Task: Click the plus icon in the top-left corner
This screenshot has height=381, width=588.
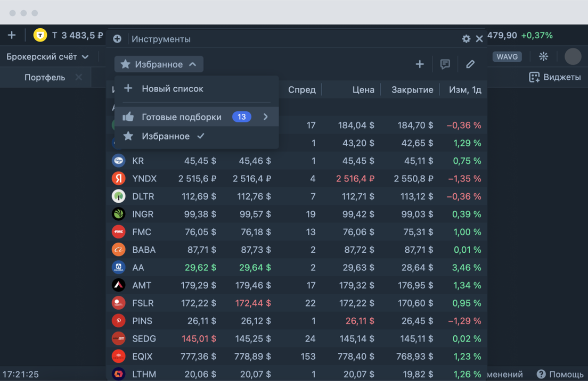Action: 12,35
